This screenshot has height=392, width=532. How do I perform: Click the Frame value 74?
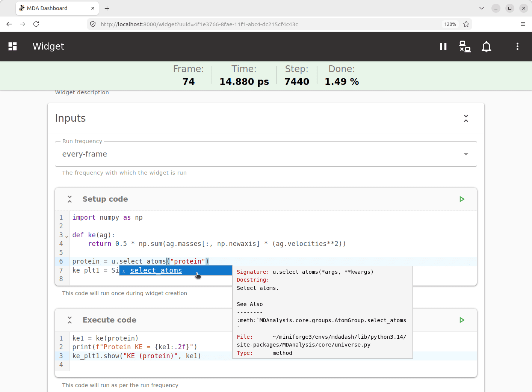189,81
